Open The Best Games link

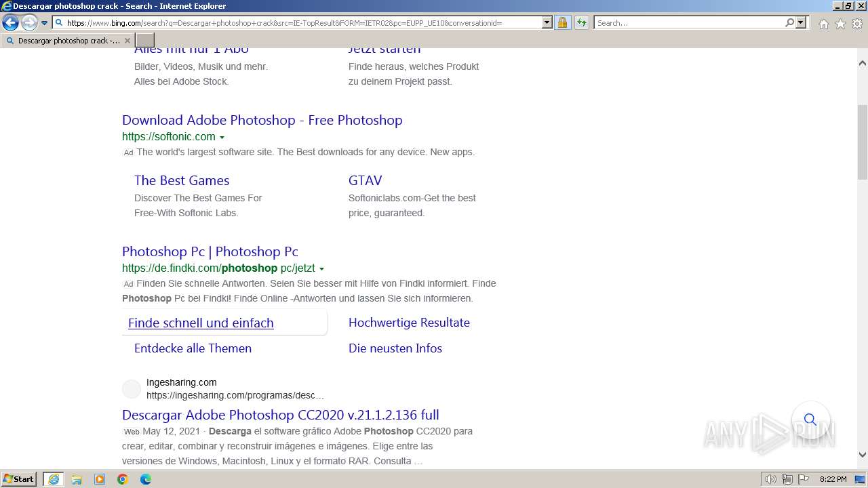point(182,180)
